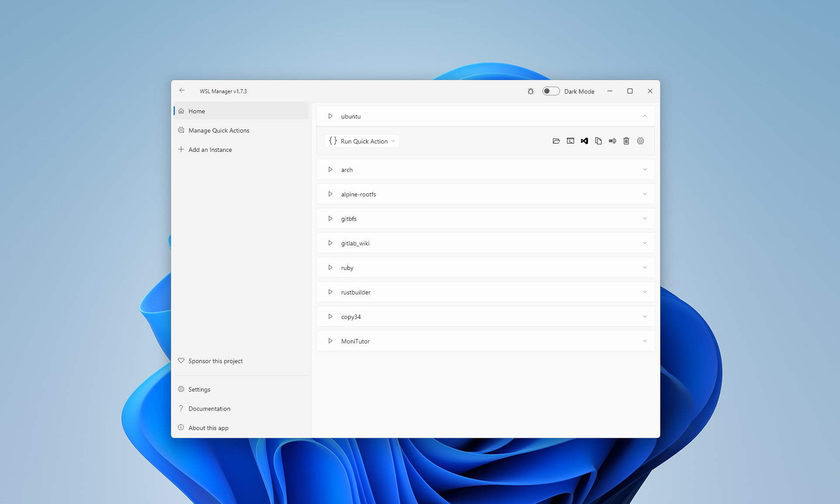Open the Run Quick Action dropdown
Viewport: 840px width, 504px height.
click(x=393, y=141)
